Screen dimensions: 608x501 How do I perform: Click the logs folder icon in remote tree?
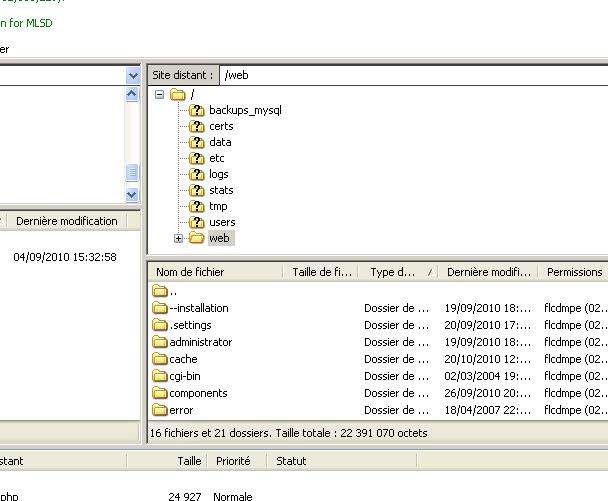pyautogui.click(x=196, y=174)
